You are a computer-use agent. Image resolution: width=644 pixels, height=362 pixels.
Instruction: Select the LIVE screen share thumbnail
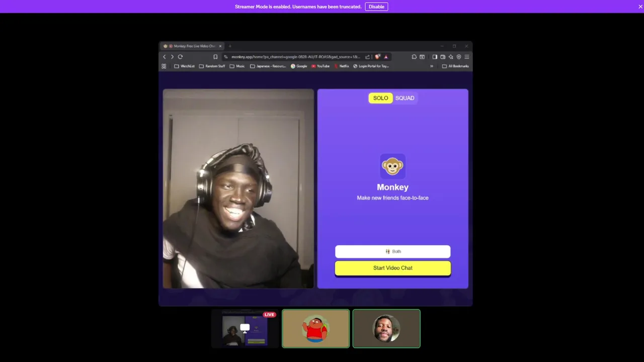coord(245,328)
